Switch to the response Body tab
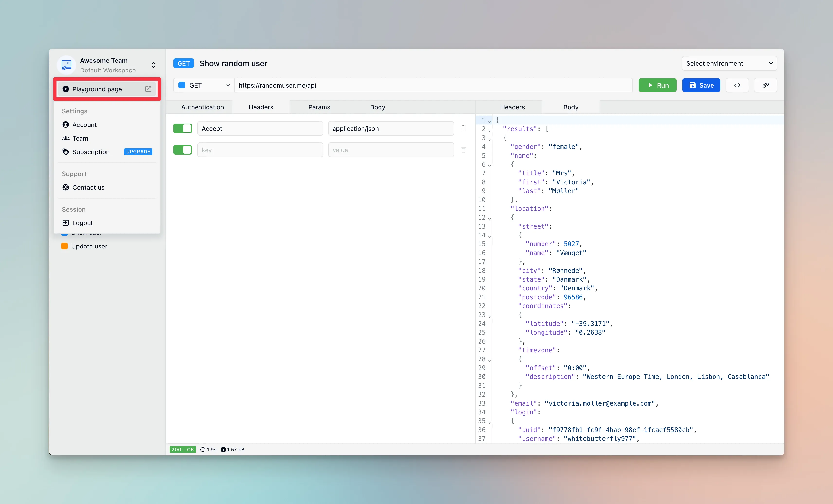 coord(571,107)
